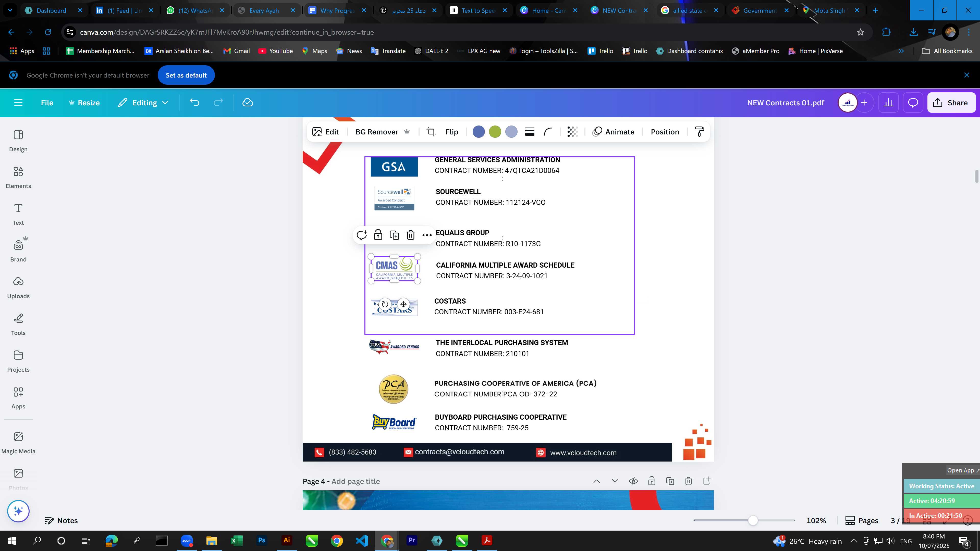980x551 pixels.
Task: Switch to Text to Speech tab
Action: (478, 10)
